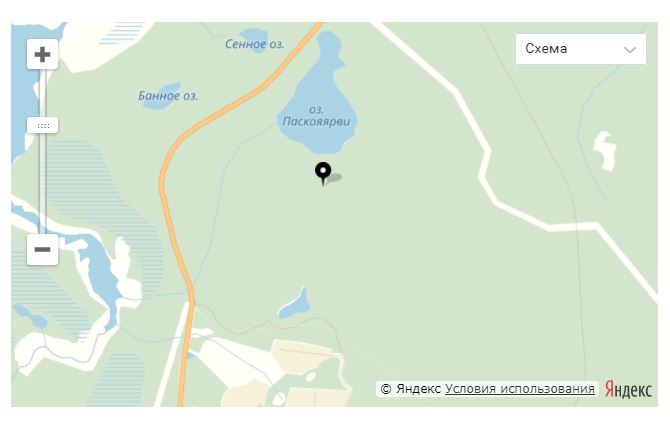The image size is (670, 427).
Task: Zoom in with the plus button
Action: pyautogui.click(x=42, y=54)
